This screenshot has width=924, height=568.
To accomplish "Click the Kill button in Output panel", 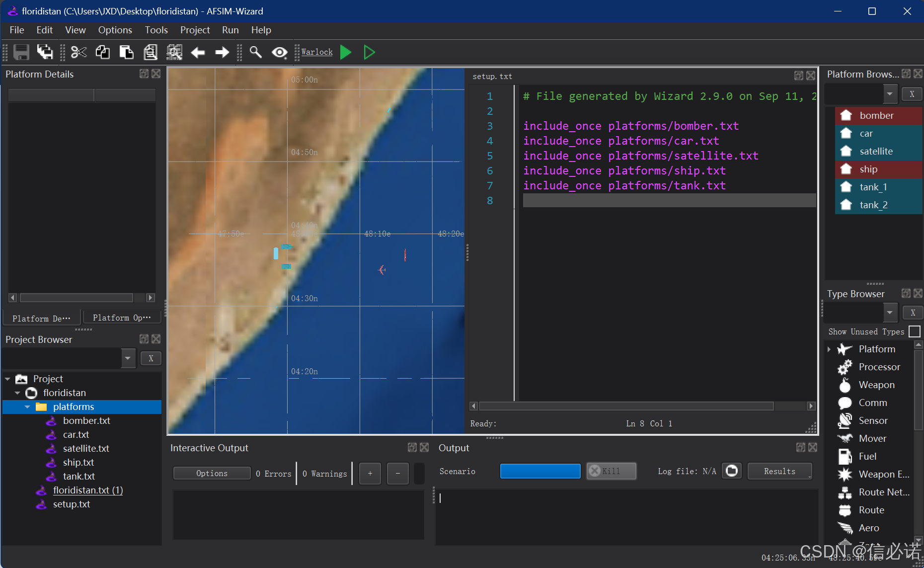I will [611, 471].
